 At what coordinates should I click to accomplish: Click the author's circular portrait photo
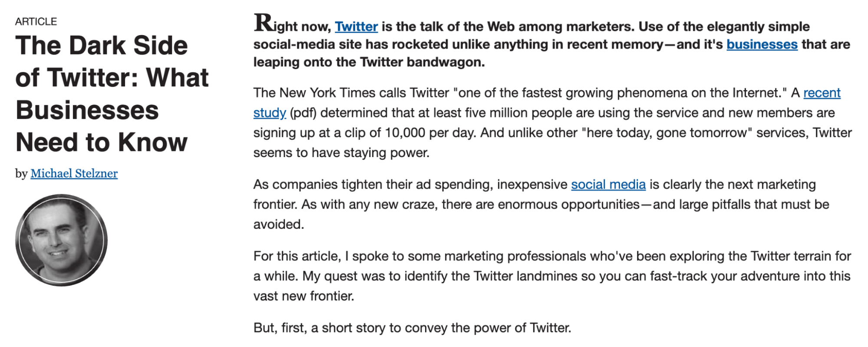[x=61, y=240]
